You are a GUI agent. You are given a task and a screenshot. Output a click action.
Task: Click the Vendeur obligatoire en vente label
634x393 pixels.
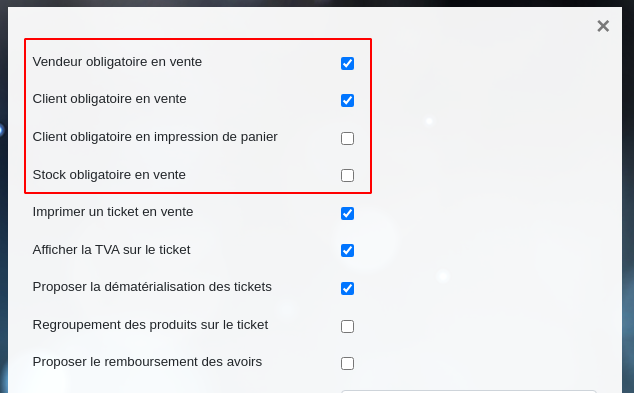click(x=117, y=62)
